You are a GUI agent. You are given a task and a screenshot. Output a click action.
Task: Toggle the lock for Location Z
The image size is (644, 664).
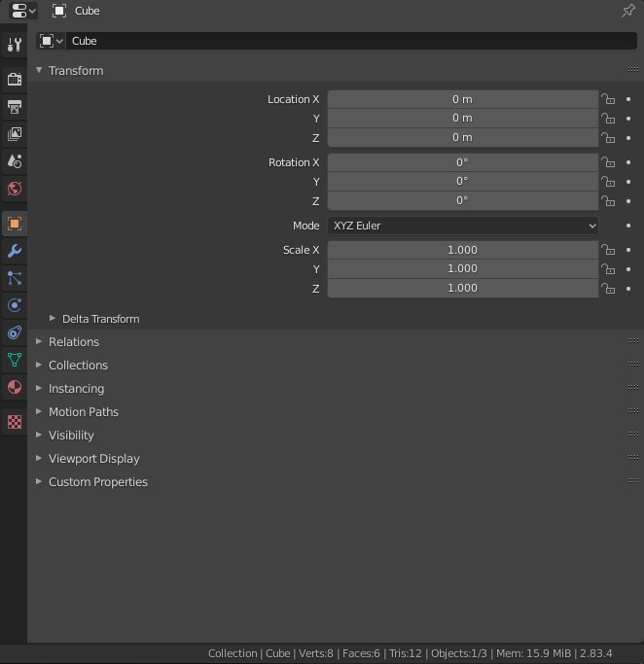(608, 138)
